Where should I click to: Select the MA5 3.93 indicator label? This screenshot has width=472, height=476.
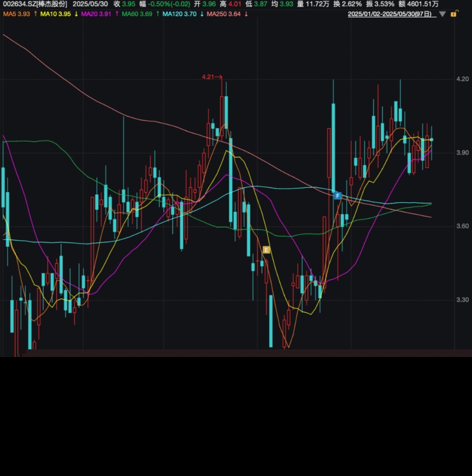[17, 14]
